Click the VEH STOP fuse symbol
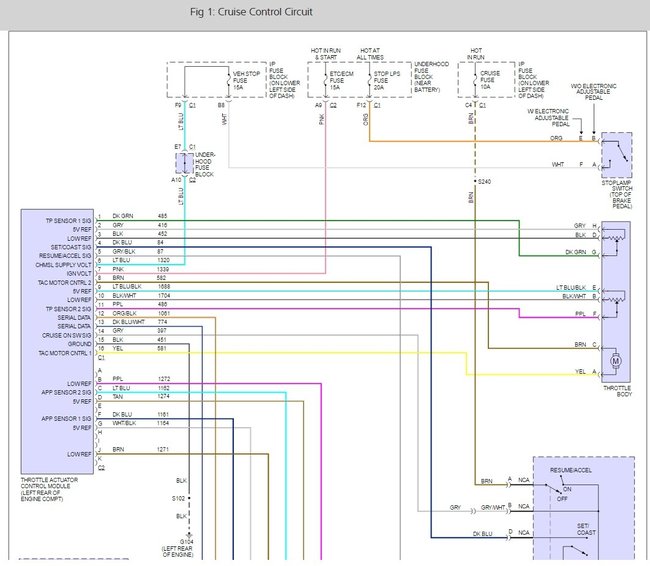The width and height of the screenshot is (650, 566). pos(228,80)
